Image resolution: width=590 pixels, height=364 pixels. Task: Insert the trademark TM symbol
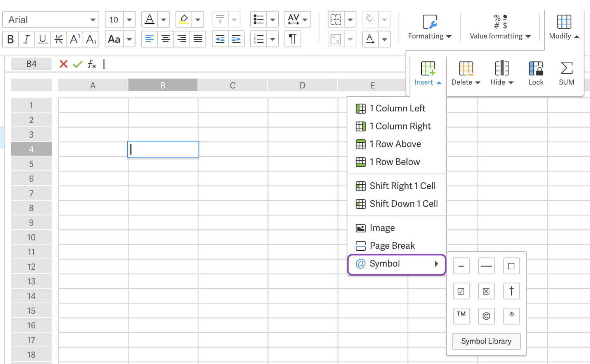pos(461,316)
